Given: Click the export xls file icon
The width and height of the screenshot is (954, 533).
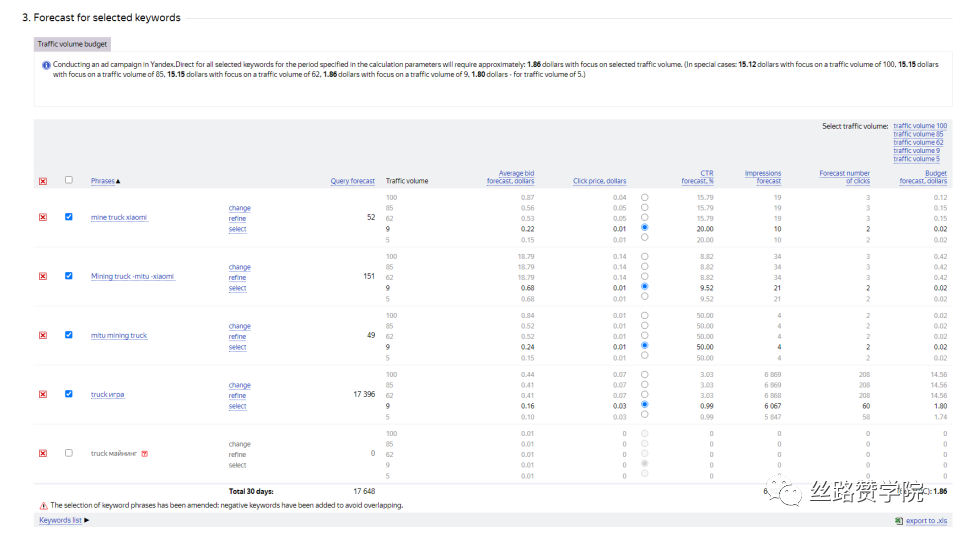Looking at the screenshot, I should click(x=899, y=521).
